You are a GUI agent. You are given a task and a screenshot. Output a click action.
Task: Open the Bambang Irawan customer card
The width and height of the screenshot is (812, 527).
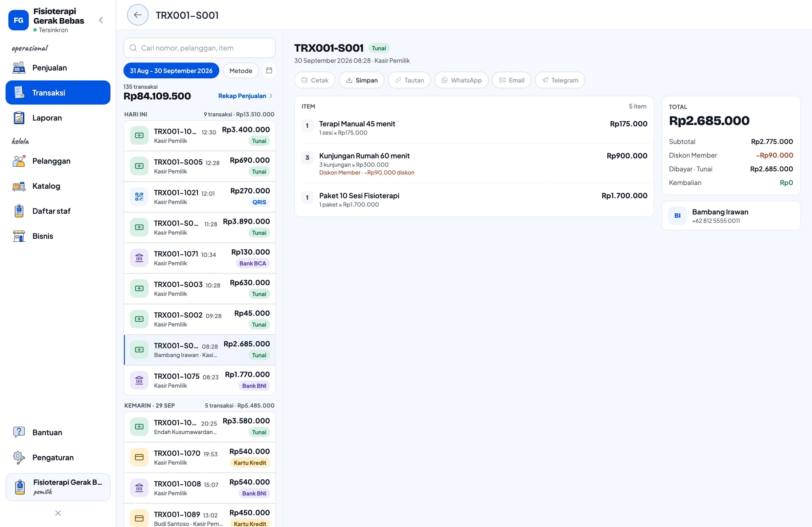coord(731,215)
